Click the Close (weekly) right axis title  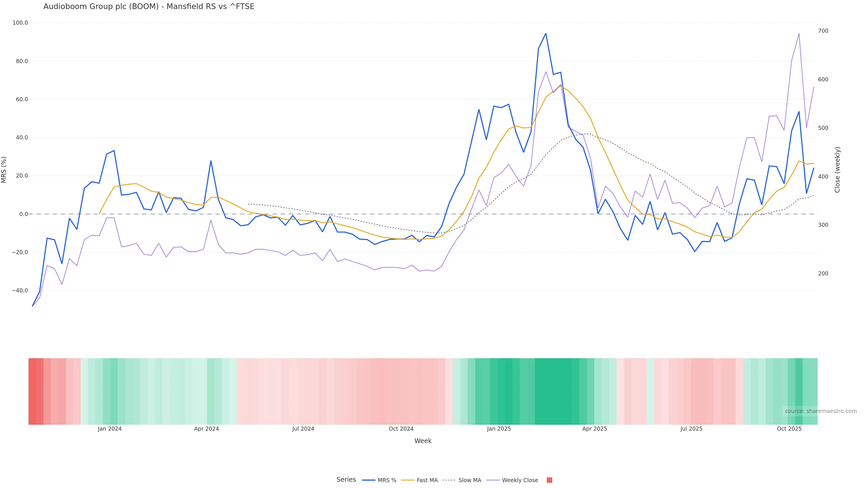coord(837,169)
